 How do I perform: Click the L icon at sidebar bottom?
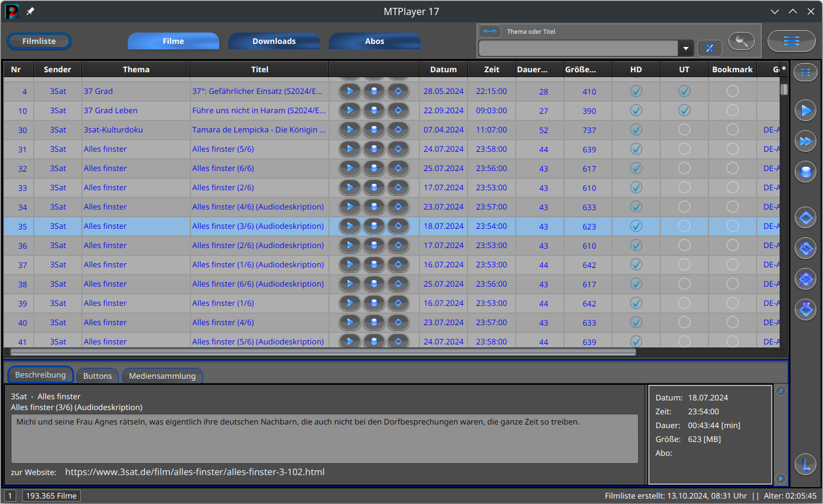806,464
